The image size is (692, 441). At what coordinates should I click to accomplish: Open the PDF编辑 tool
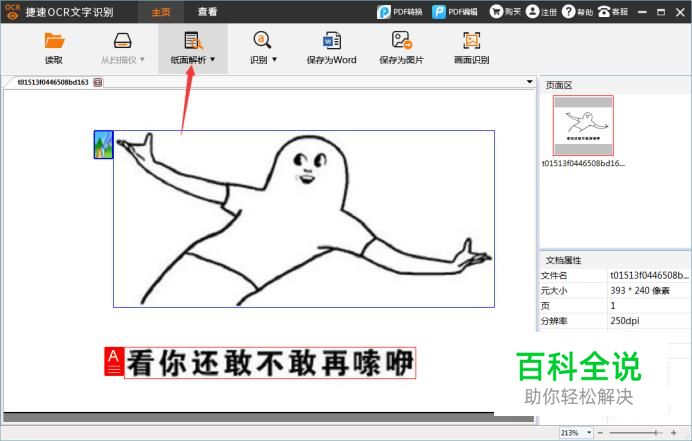pos(455,12)
